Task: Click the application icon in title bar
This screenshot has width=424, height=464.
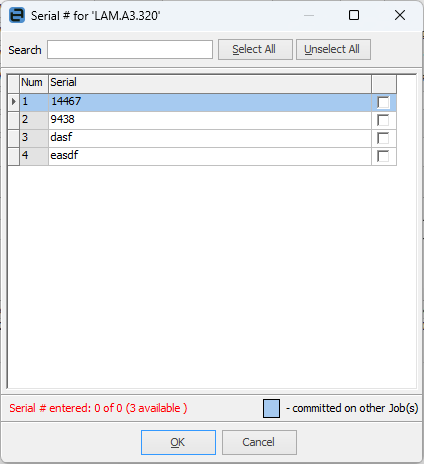Action: coord(17,15)
